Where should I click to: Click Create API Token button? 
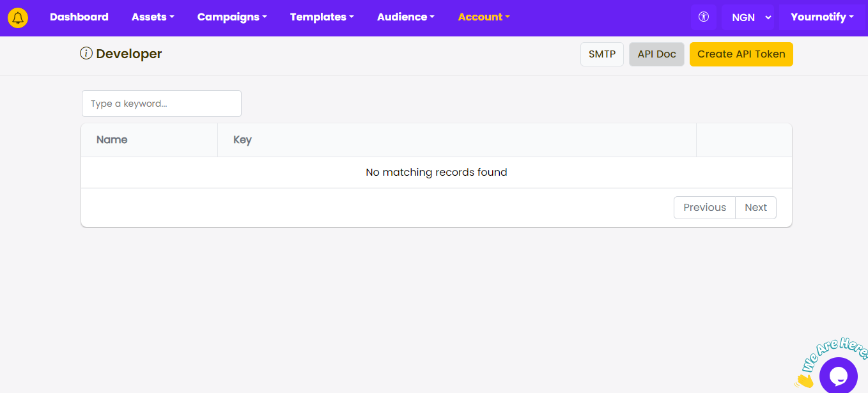[741, 54]
